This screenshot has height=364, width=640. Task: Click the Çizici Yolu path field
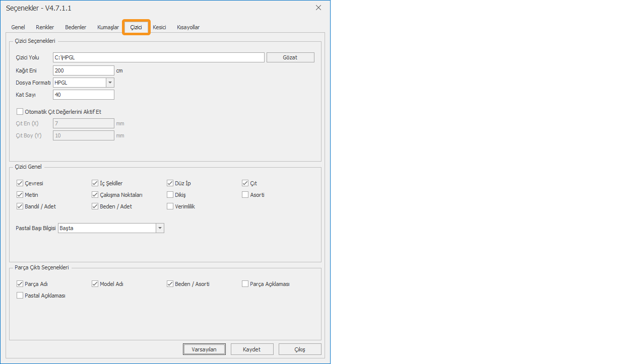click(x=158, y=57)
